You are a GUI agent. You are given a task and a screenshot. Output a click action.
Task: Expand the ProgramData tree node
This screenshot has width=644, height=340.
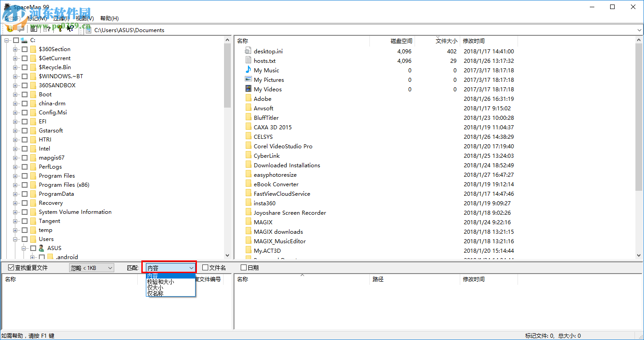coord(15,194)
